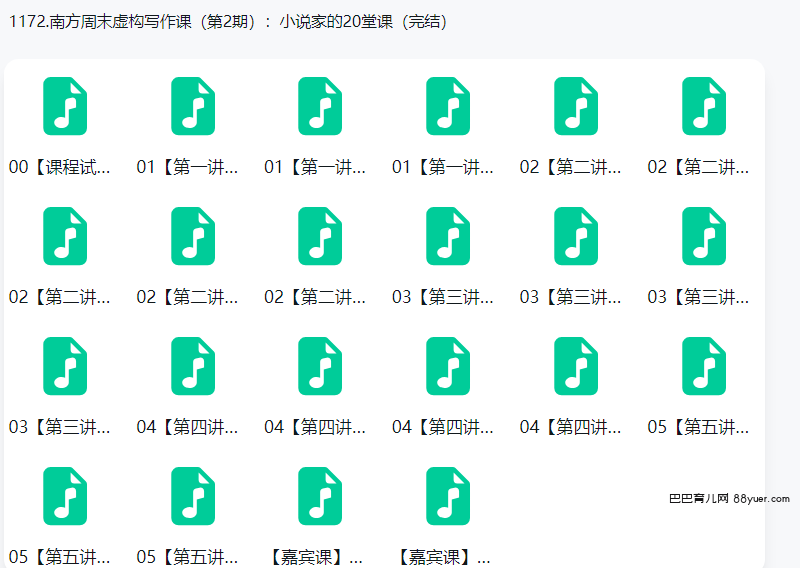
Task: Click the 00【课程试... file name label
Action: click(x=59, y=167)
